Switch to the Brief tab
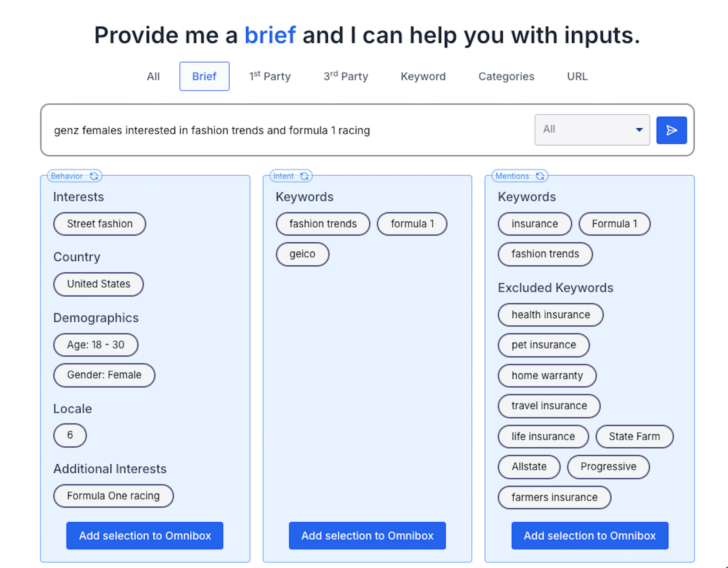The width and height of the screenshot is (728, 568). click(204, 76)
